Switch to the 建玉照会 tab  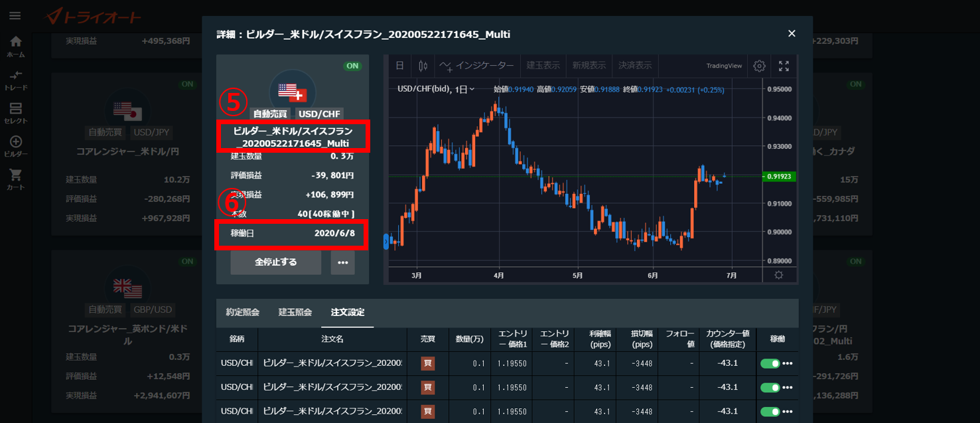295,312
